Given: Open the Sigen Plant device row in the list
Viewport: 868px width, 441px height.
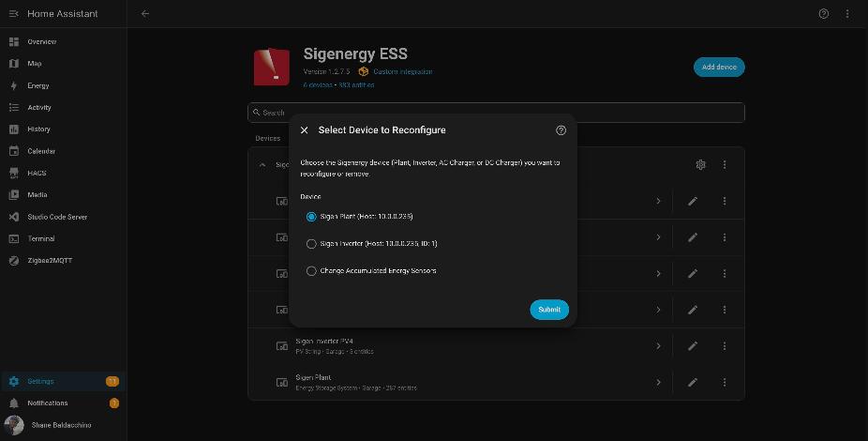Looking at the screenshot, I should pos(496,382).
